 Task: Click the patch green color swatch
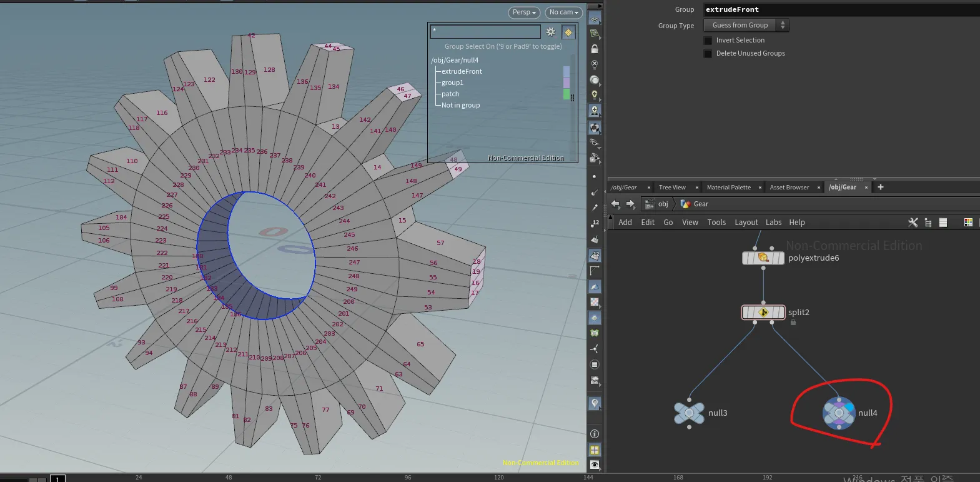click(567, 94)
